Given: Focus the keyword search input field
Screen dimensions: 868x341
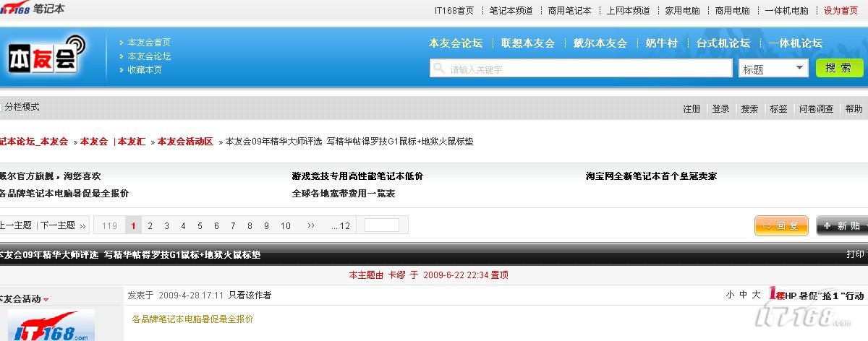Looking at the screenshot, I should (581, 69).
